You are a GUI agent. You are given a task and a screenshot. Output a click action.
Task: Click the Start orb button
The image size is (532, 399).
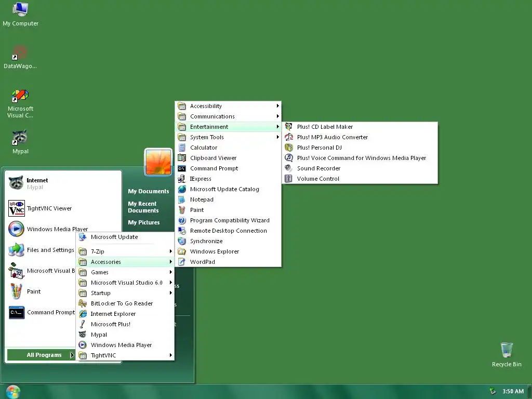(x=12, y=392)
